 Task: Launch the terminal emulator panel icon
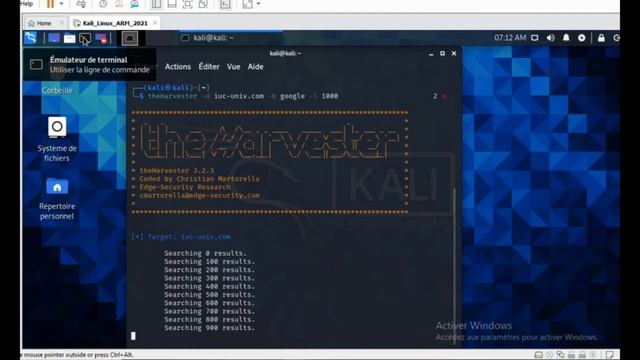85,38
